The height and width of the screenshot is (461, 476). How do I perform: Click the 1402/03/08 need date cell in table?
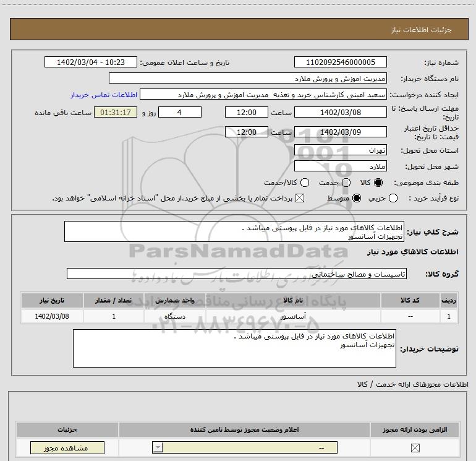[x=52, y=316]
